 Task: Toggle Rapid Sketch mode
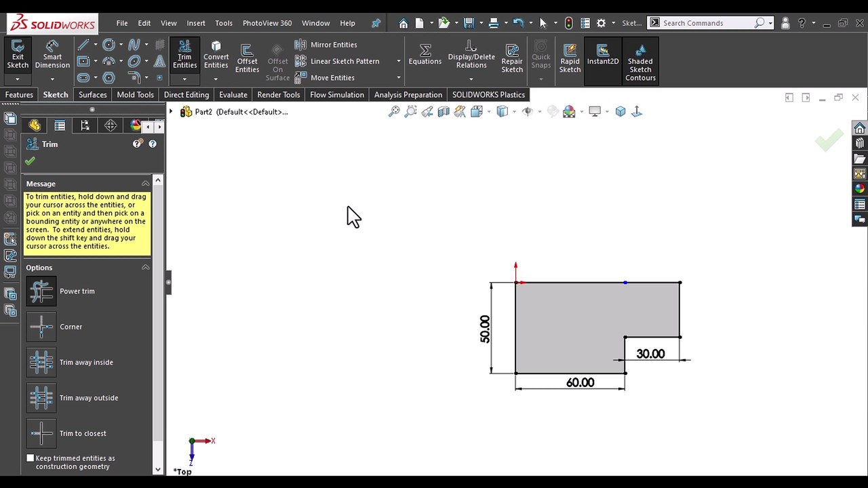(570, 58)
